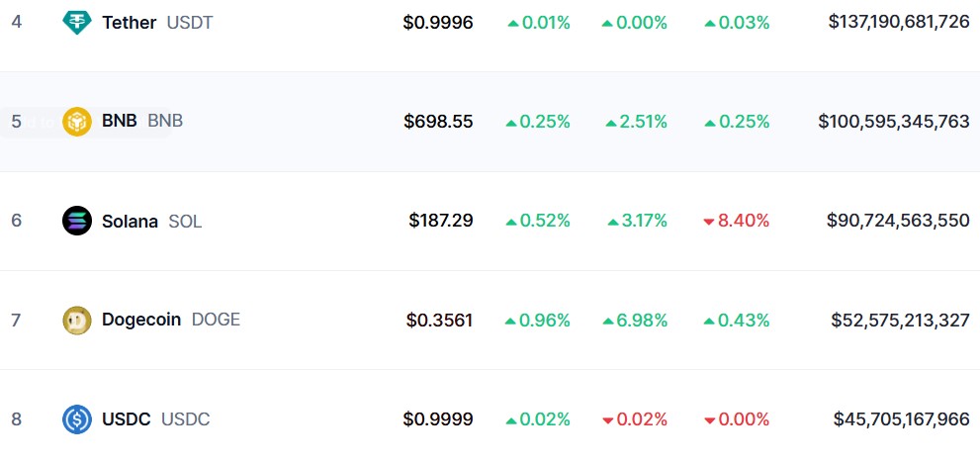Click USDC's market cap $45,705,167,966
The height and width of the screenshot is (463, 980).
click(x=902, y=419)
